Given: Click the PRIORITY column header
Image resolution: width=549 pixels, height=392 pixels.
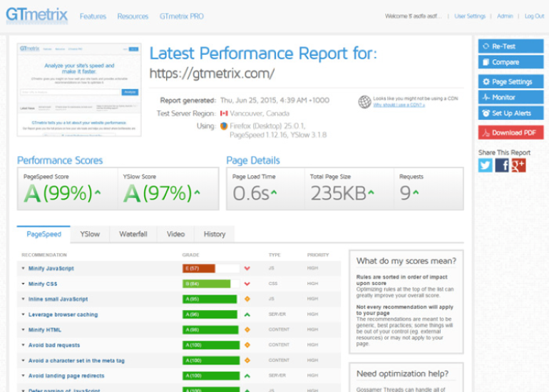Looking at the screenshot, I should (x=318, y=255).
